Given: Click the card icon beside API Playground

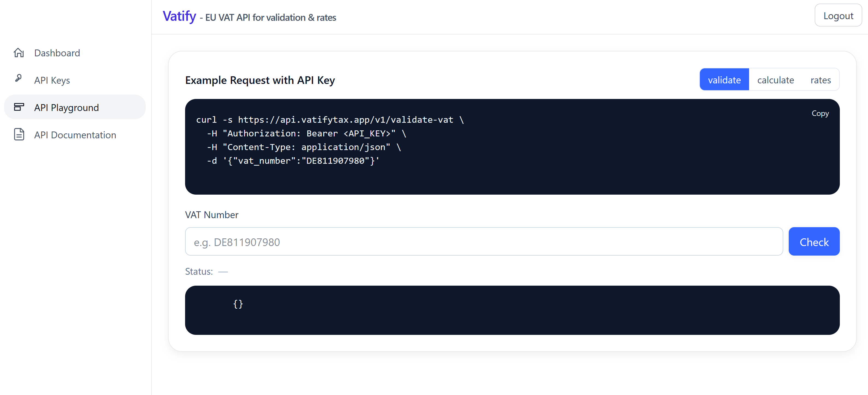Looking at the screenshot, I should tap(19, 107).
